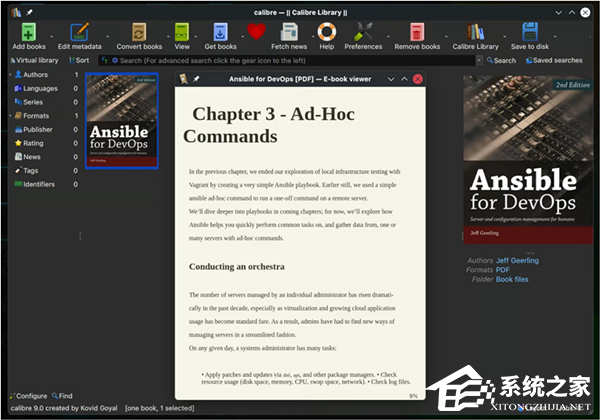Click pin icon in calibre title bar

(x=29, y=13)
